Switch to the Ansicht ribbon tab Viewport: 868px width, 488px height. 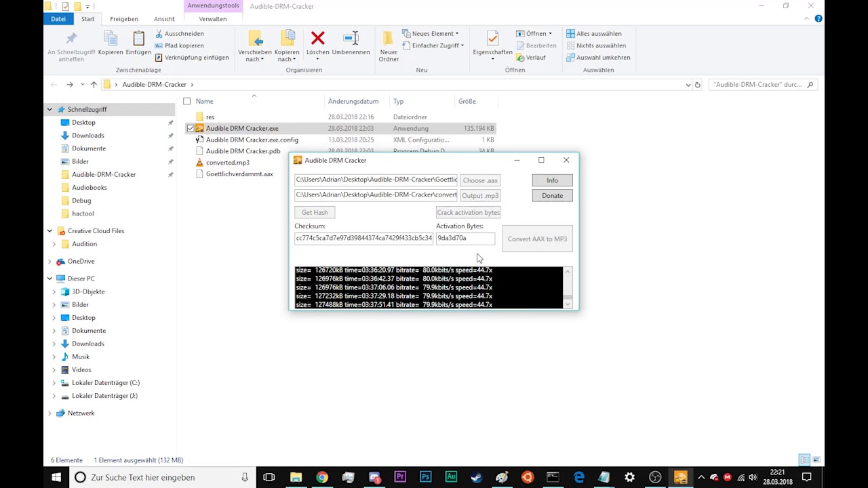click(x=164, y=19)
